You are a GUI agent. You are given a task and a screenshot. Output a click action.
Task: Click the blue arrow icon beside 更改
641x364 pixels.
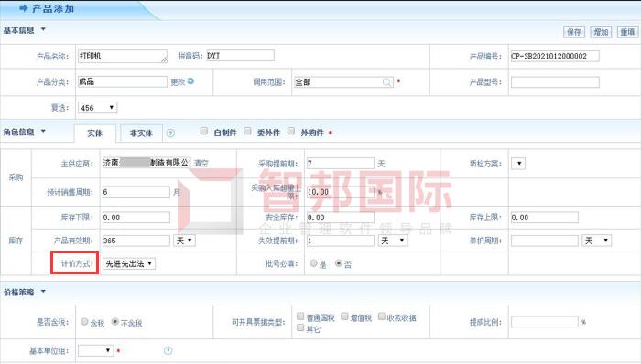click(190, 81)
